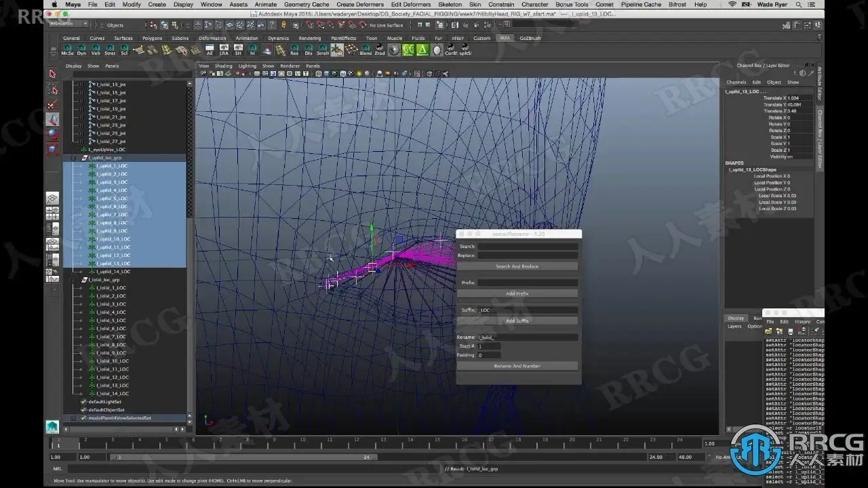Select the arrow Select tool in toolbox
Viewport: 868px width, 488px height.
pos(52,74)
